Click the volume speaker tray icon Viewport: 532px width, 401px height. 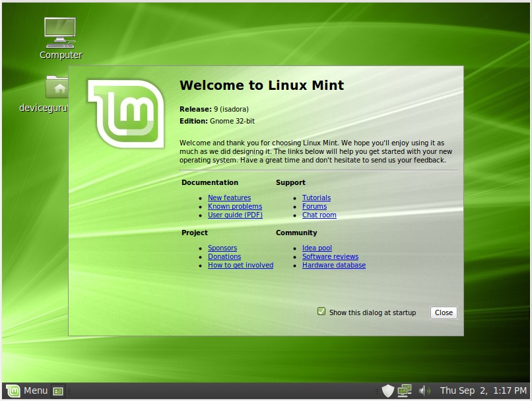(424, 391)
